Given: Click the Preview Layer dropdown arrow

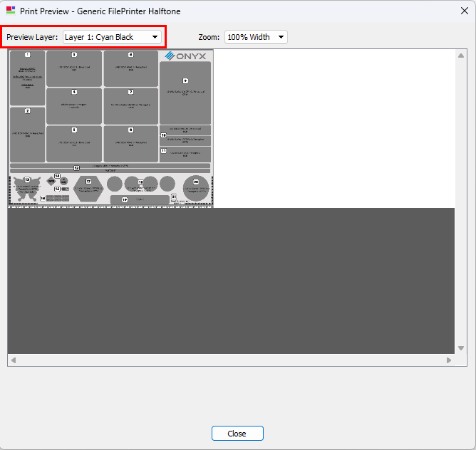Looking at the screenshot, I should pyautogui.click(x=155, y=37).
